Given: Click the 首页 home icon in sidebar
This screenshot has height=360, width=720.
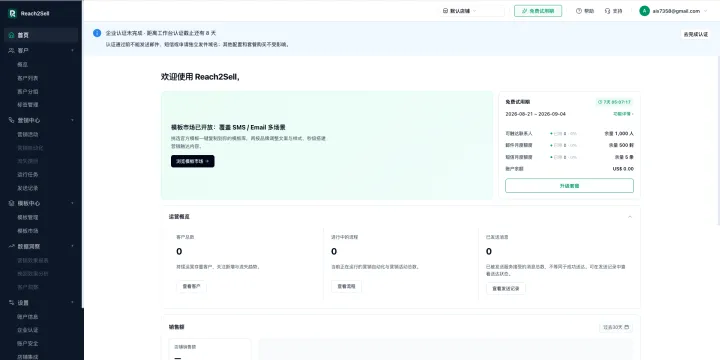Looking at the screenshot, I should tap(11, 35).
